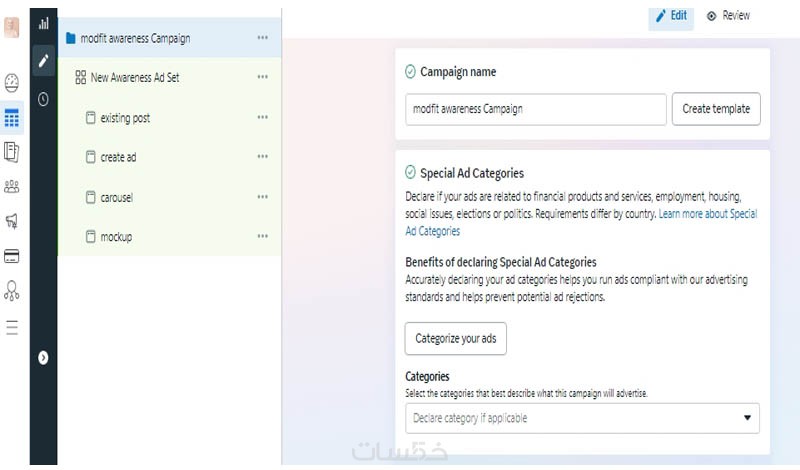This screenshot has height=470, width=800.
Task: Open the Categories dropdown
Action: [582, 418]
